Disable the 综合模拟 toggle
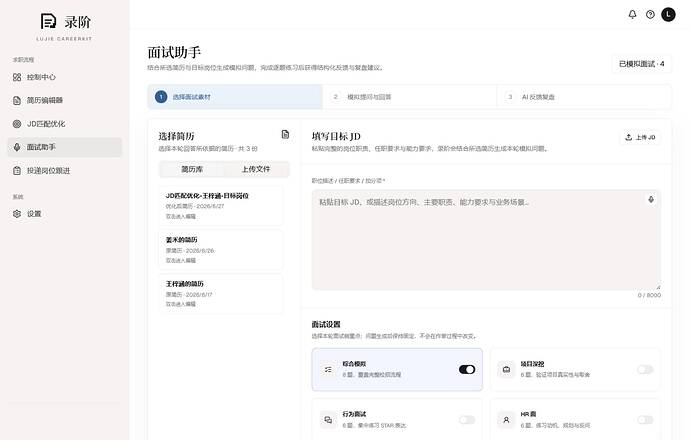This screenshot has width=690, height=440. click(467, 370)
